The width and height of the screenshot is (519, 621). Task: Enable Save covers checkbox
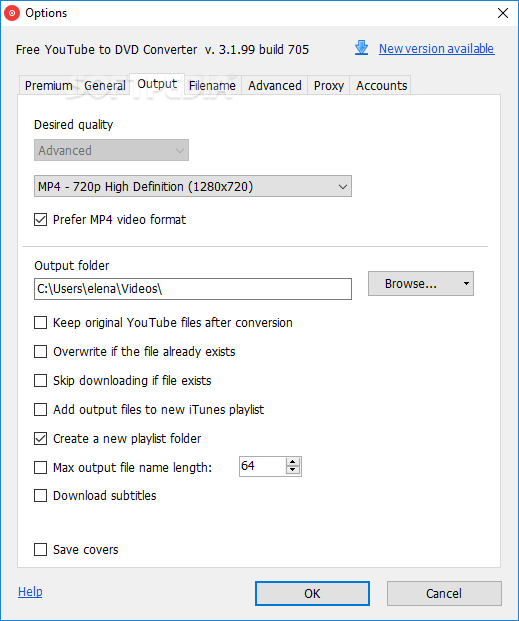(x=40, y=550)
